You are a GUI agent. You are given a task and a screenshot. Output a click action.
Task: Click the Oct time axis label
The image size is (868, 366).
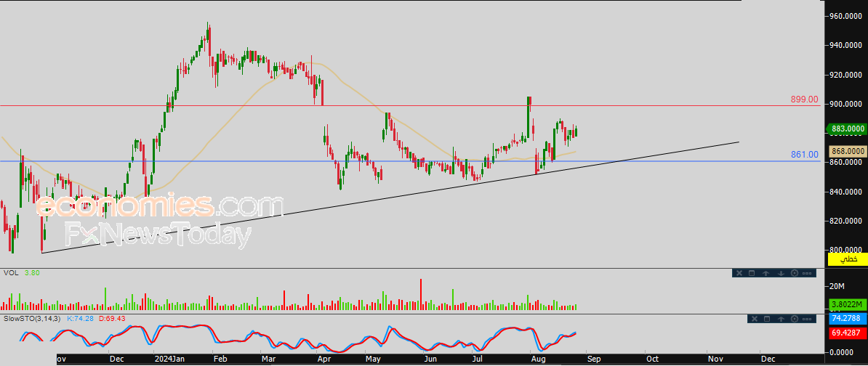[651, 359]
